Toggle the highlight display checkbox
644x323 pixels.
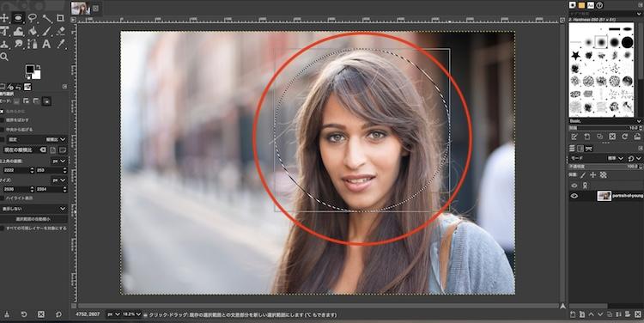tap(2, 198)
